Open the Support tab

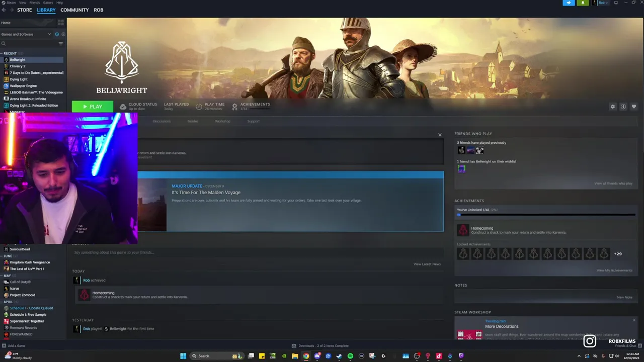coord(253,121)
